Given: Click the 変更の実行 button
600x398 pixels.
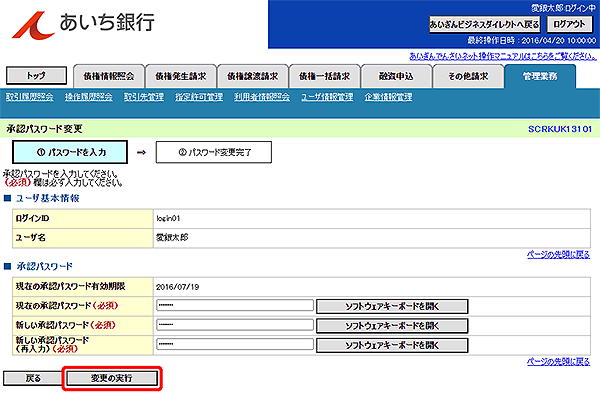Looking at the screenshot, I should tap(112, 378).
